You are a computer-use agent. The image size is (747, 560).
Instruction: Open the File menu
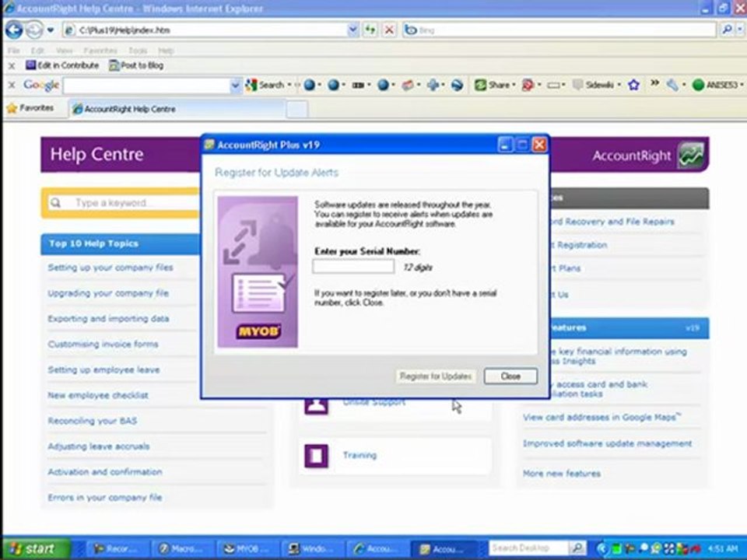(14, 51)
